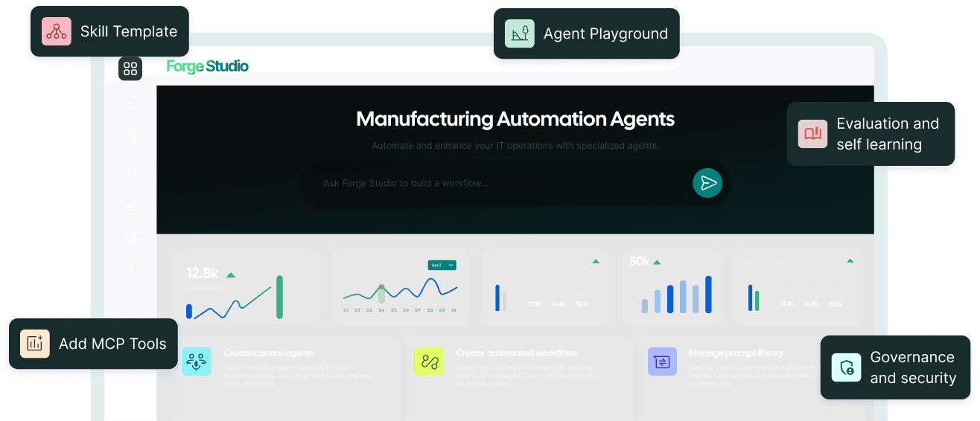Screen dimensions: 980x421
Task: Click the Create custom agents icon
Action: (x=197, y=361)
